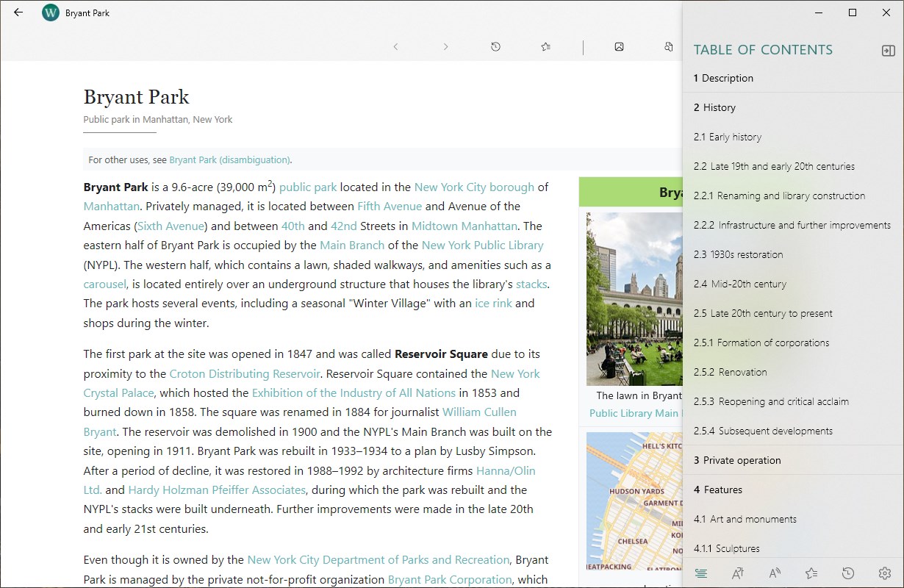Select 2.3 1930s restoration entry

pos(793,254)
